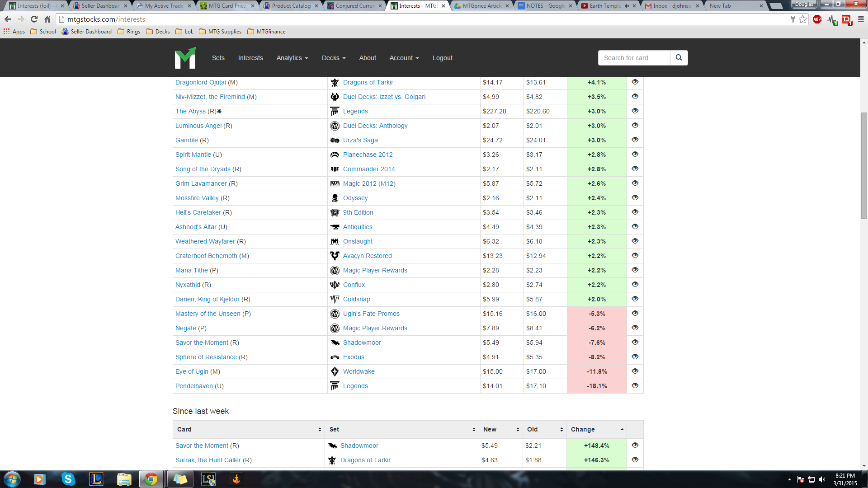Click the 9th Edition set symbol
This screenshot has width=868, height=488.
coord(335,212)
